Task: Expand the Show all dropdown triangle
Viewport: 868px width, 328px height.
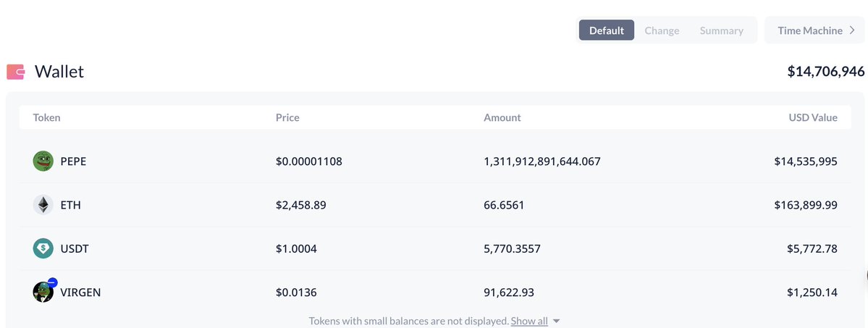Action: coord(556,321)
